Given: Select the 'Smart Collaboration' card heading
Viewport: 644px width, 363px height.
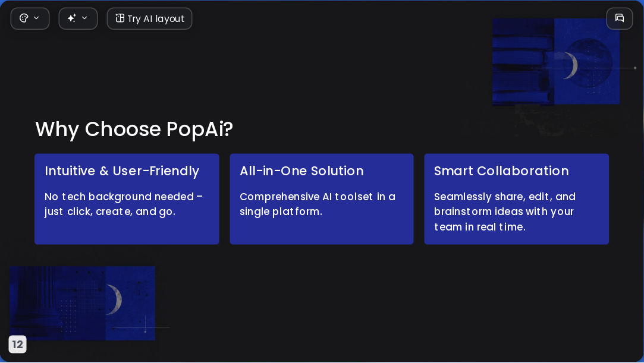Looking at the screenshot, I should click(x=501, y=171).
